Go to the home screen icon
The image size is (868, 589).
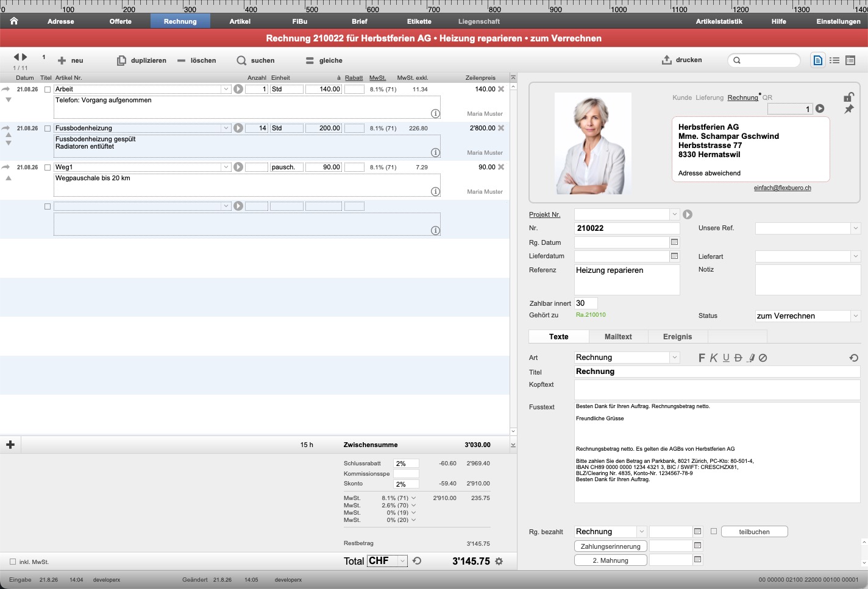click(14, 21)
